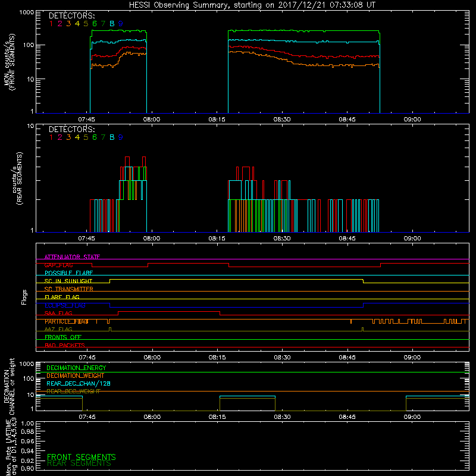
Task: Click 07:45 tick under the decimation plot
Action: click(x=87, y=417)
